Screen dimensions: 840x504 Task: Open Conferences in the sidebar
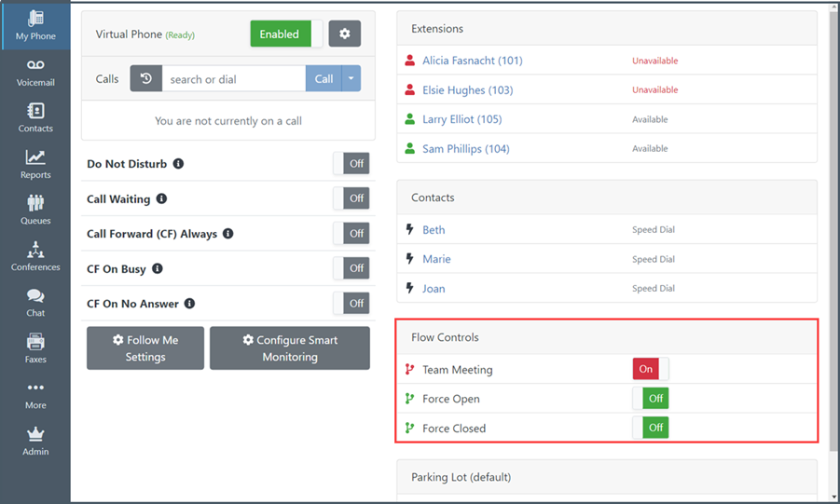click(35, 256)
